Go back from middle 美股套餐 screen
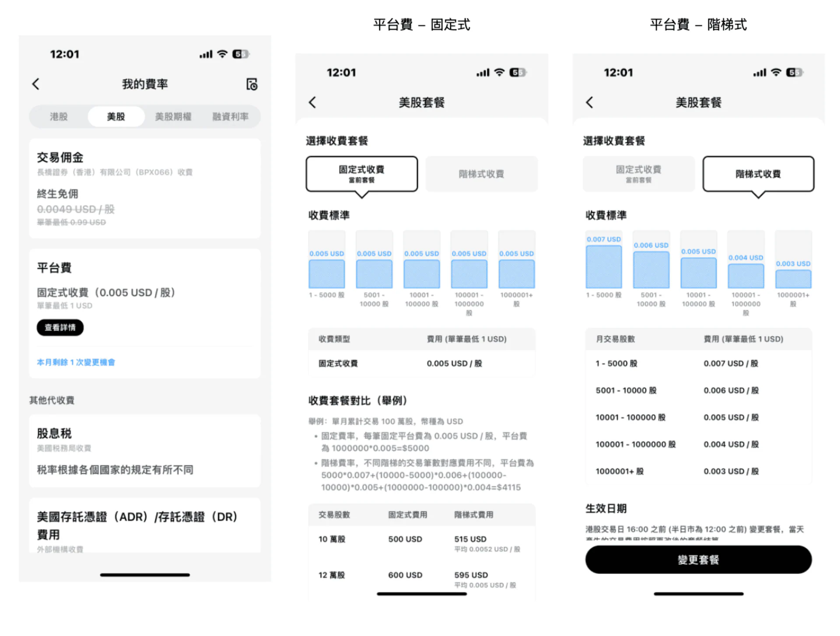840x636 pixels. coord(312,102)
